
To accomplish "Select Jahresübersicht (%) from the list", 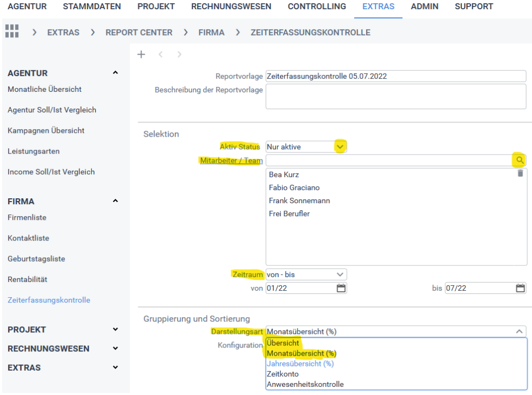I will point(300,364).
